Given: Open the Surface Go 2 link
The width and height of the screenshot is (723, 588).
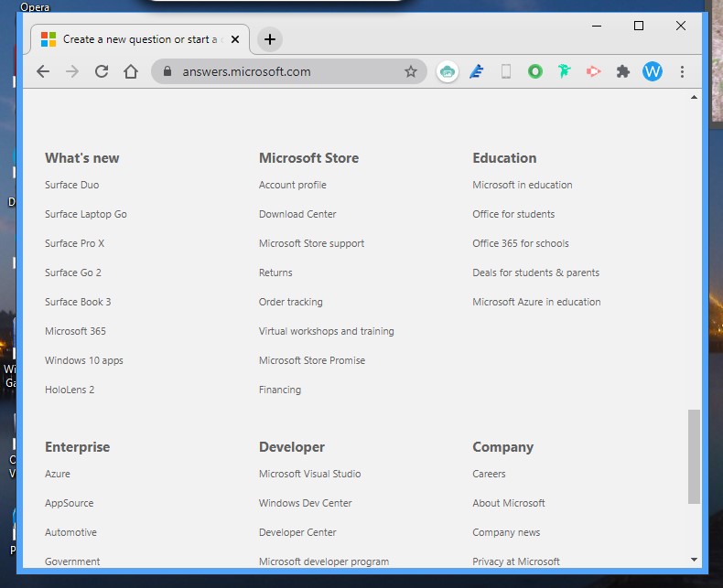Looking at the screenshot, I should (x=73, y=273).
